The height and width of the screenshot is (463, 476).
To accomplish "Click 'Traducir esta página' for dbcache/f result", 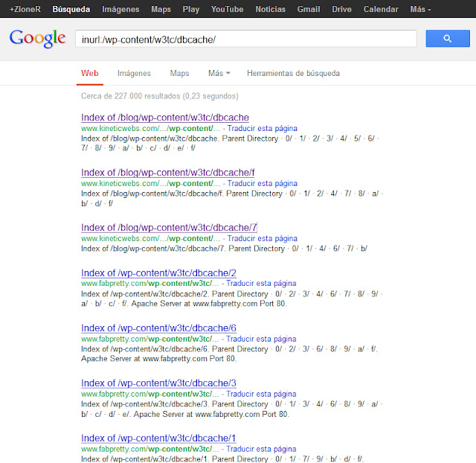I will pos(263,184).
